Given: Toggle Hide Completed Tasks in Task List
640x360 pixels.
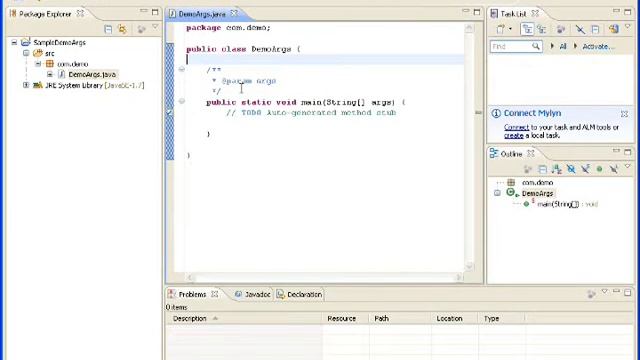Looking at the screenshot, I should [580, 29].
